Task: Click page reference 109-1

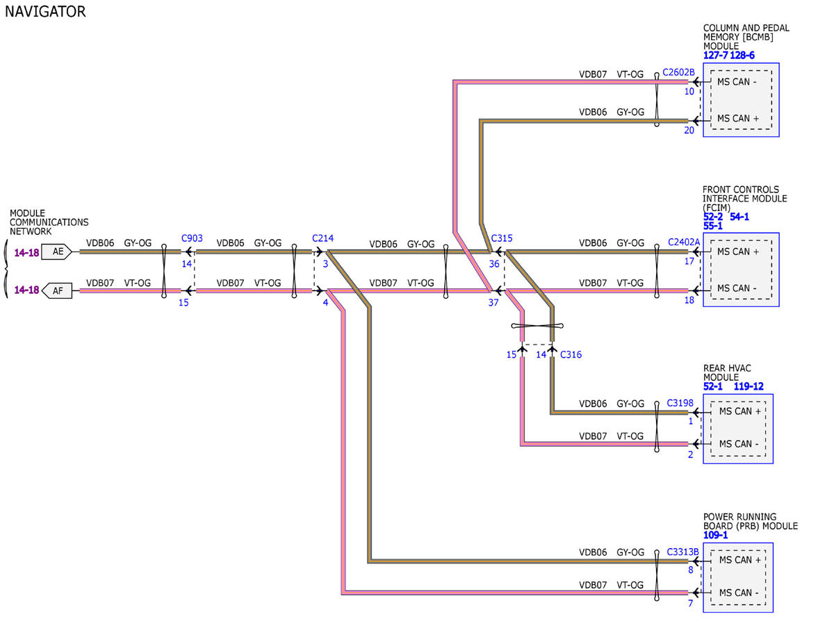Action: pyautogui.click(x=716, y=535)
